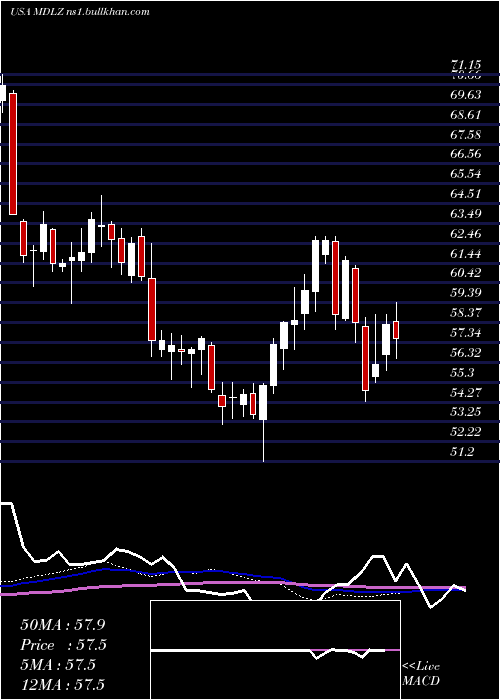
Task: Click the 53.25 price axis label
Action: click(x=466, y=412)
